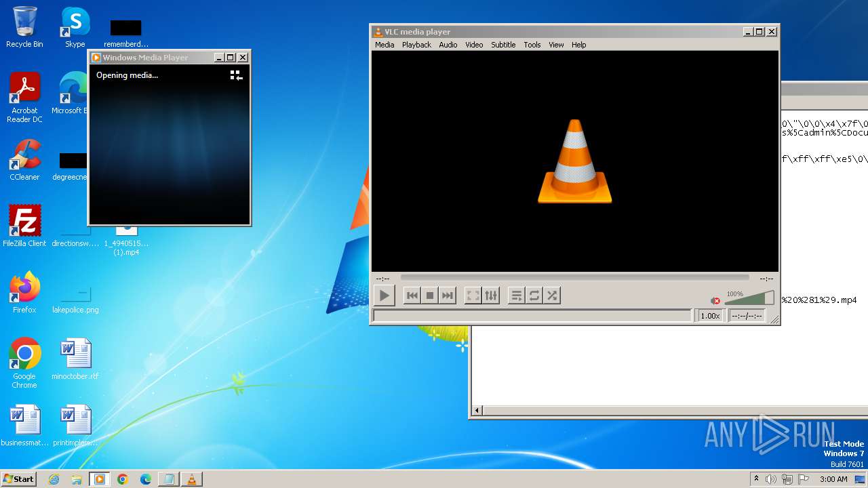Viewport: 868px width, 488px height.
Task: Open the Action Center flag icon
Action: pyautogui.click(x=804, y=479)
